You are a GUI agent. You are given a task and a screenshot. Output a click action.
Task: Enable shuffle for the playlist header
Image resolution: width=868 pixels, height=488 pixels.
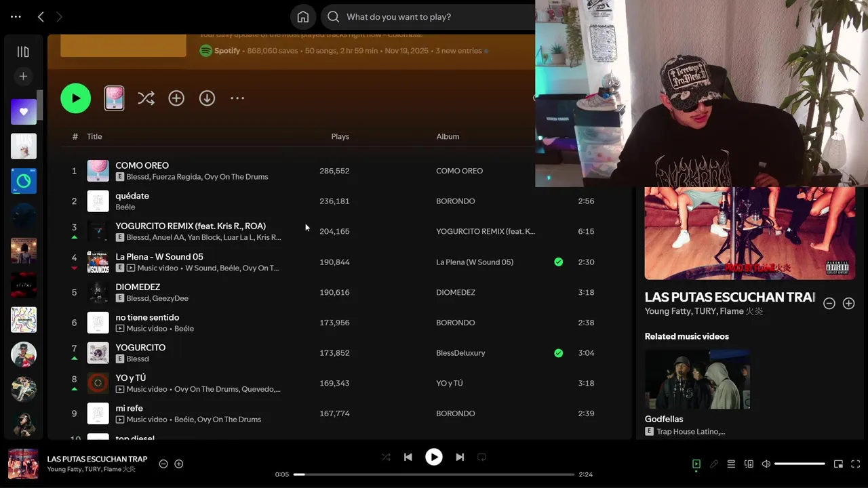(x=146, y=98)
